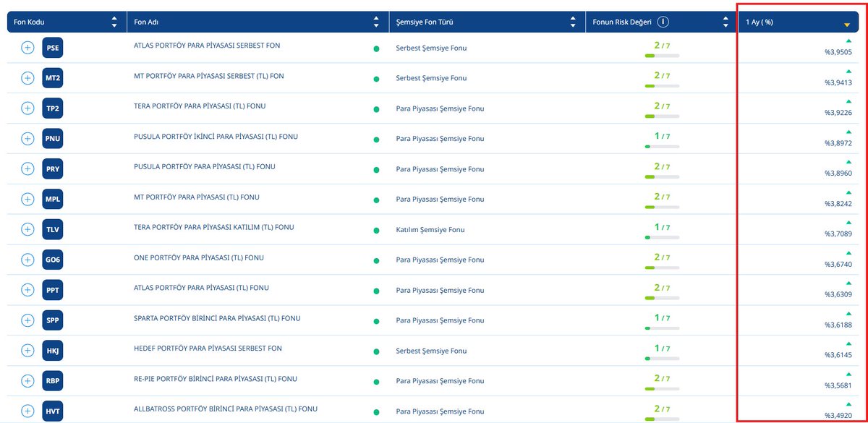The width and height of the screenshot is (868, 423).
Task: Click the green status dot in RBP row
Action: [x=376, y=381]
